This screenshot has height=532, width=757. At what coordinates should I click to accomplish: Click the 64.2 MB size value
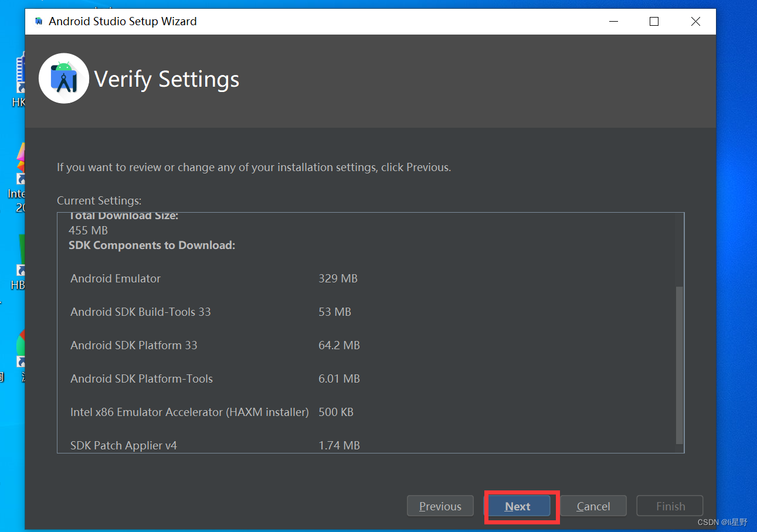click(x=339, y=346)
